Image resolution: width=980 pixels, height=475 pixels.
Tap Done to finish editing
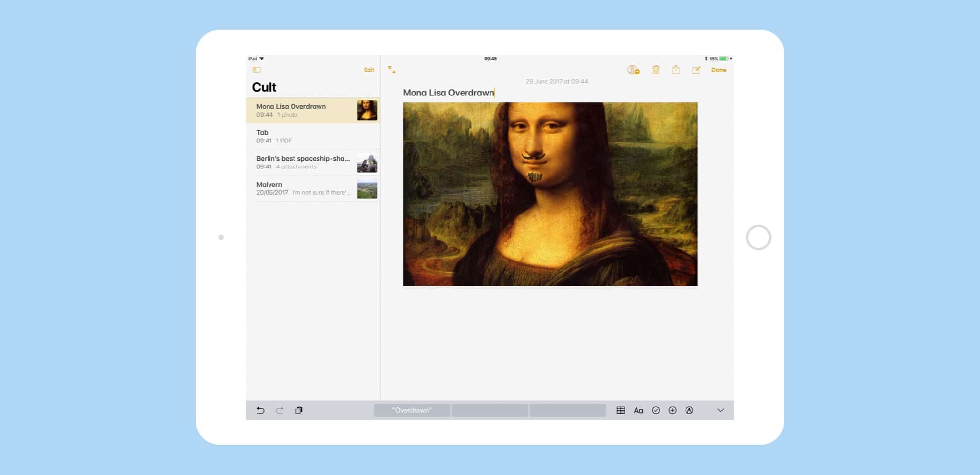pyautogui.click(x=719, y=70)
